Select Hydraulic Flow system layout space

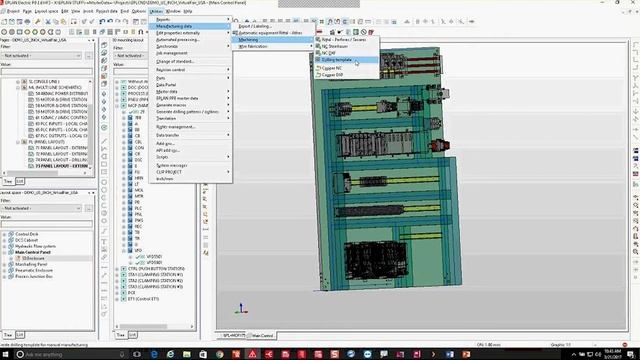tap(35, 247)
